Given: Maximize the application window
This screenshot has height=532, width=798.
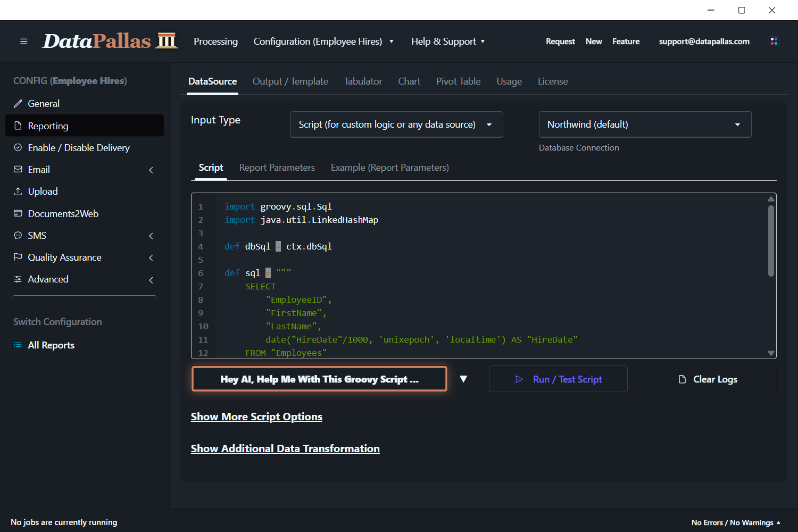Looking at the screenshot, I should point(742,10).
